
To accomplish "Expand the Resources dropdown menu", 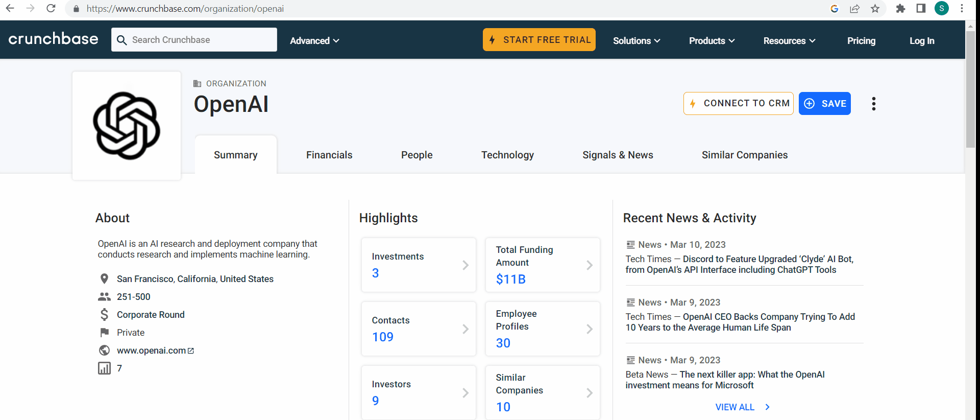I will 789,41.
